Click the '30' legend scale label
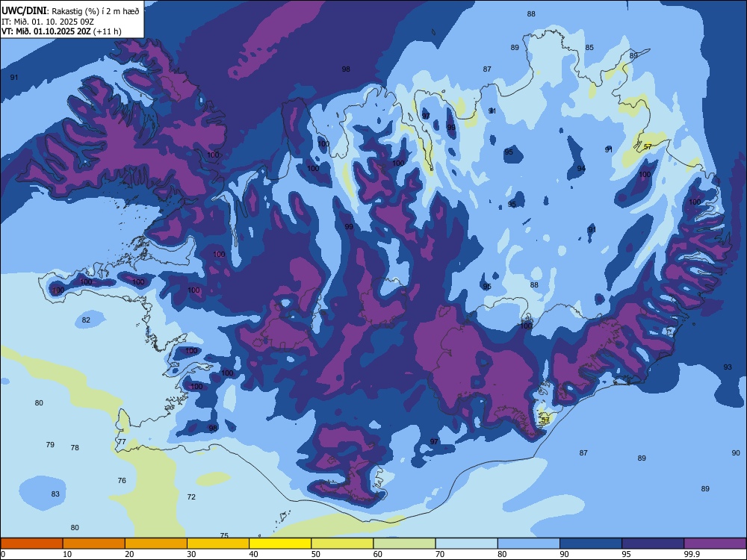The image size is (747, 560). [x=191, y=554]
